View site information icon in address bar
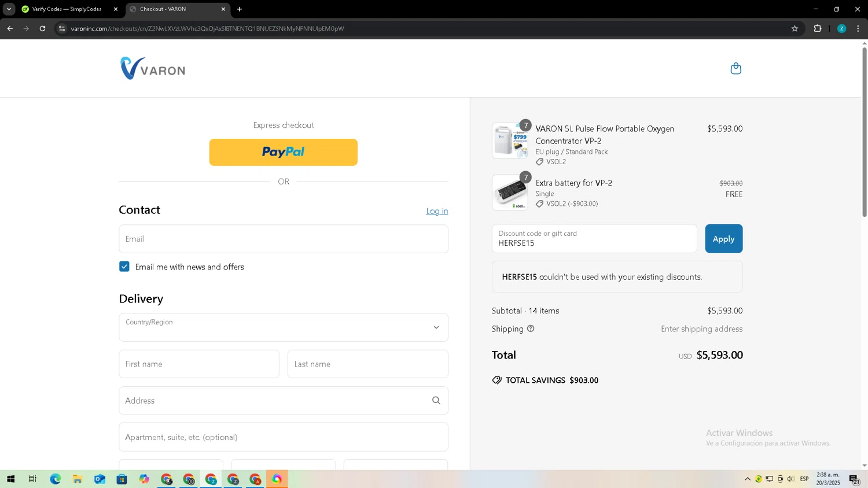This screenshot has height=488, width=868. (x=62, y=28)
